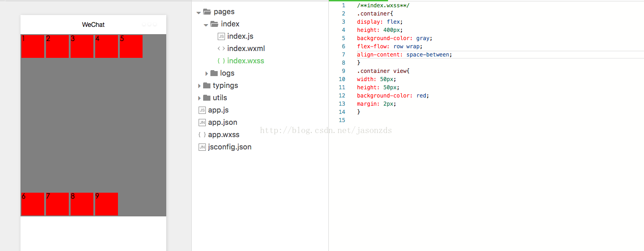Click red box 4 in simulator
This screenshot has width=644, height=251.
107,46
